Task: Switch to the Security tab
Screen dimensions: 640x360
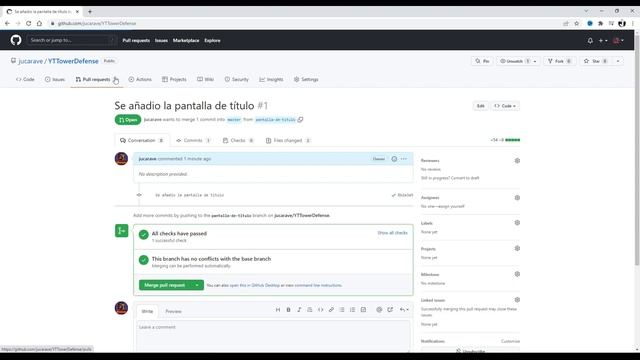Action: 236,79
